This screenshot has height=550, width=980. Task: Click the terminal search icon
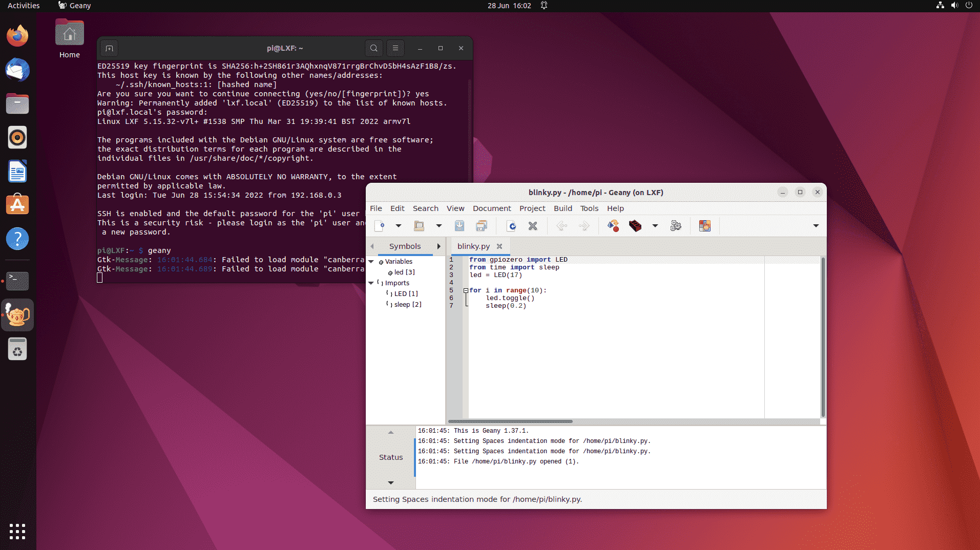point(374,48)
